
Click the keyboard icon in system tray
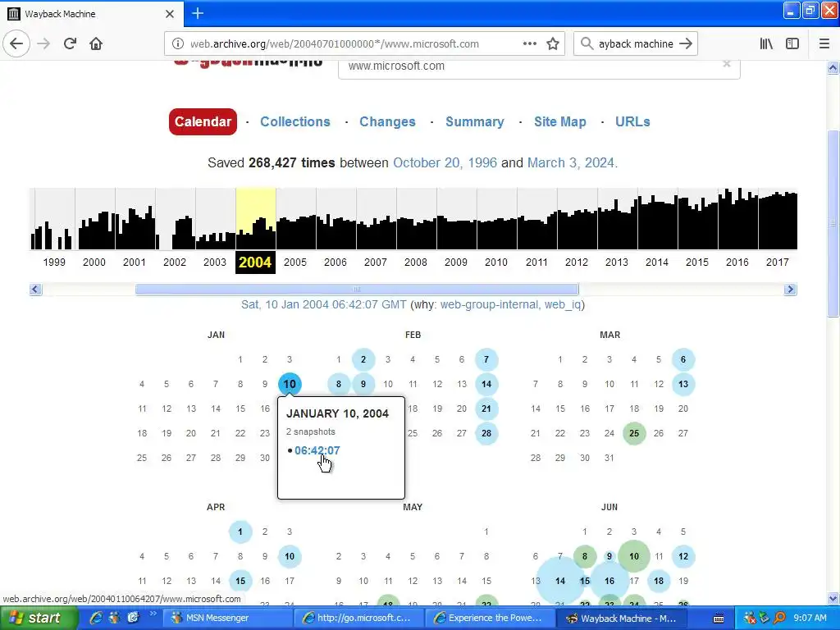pyautogui.click(x=719, y=619)
